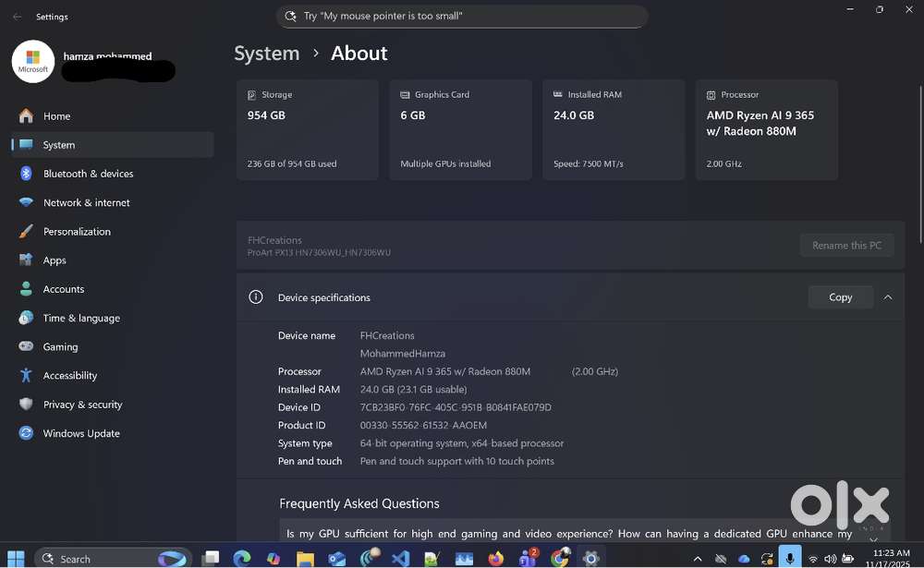Navigate back to System via the breadcrumb
Viewport: 924px width, 568px height.
coord(266,54)
